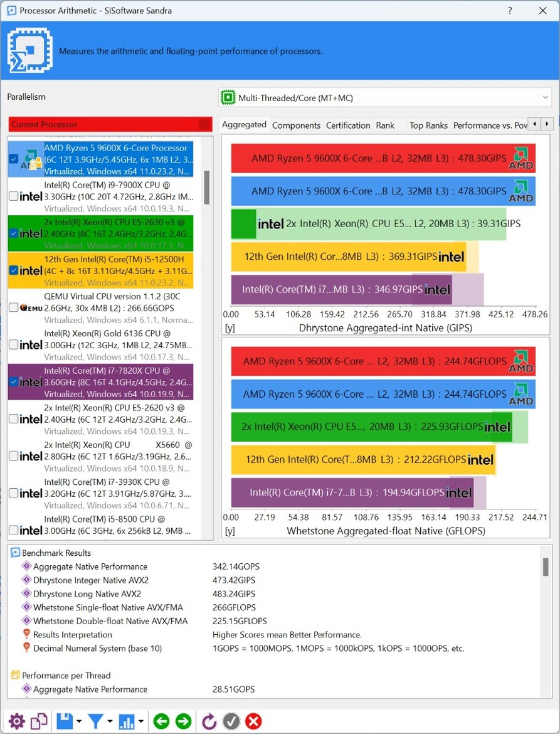Click the purple Refresh benchmark icon
The image size is (560, 734).
tap(209, 721)
